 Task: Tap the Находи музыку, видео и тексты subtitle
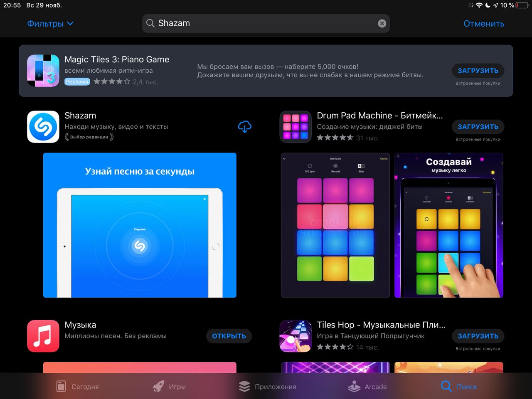coord(116,127)
